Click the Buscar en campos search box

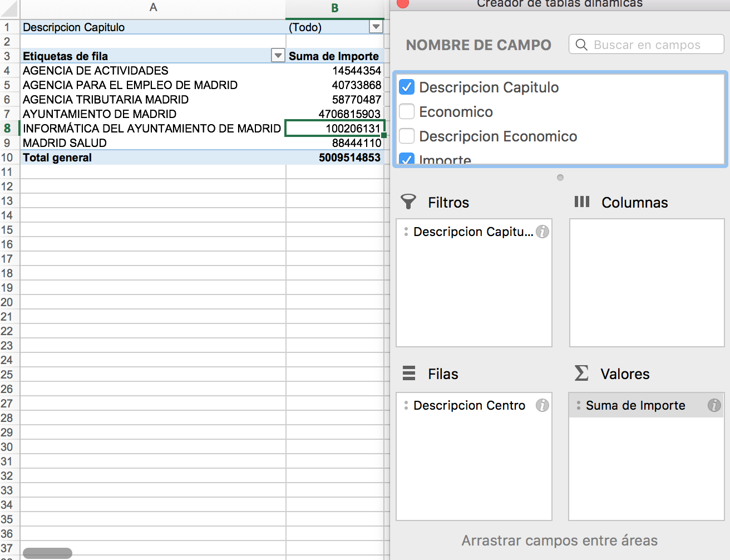click(x=646, y=45)
